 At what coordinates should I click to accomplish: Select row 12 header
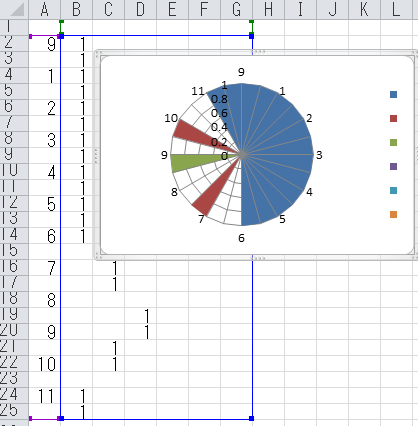click(x=14, y=203)
